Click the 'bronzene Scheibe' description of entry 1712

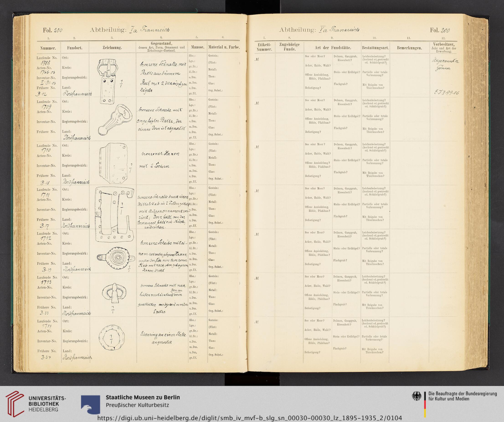(x=163, y=256)
